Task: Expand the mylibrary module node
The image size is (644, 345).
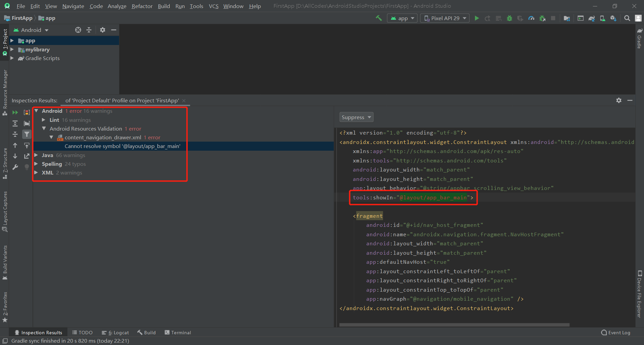Action: coord(12,49)
